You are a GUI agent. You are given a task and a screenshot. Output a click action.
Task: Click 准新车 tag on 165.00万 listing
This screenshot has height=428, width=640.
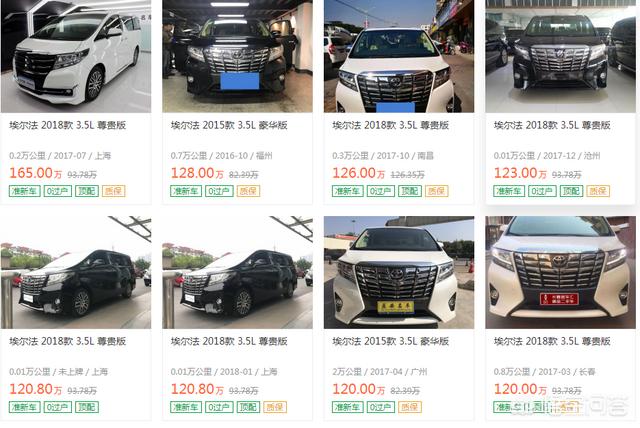click(24, 191)
